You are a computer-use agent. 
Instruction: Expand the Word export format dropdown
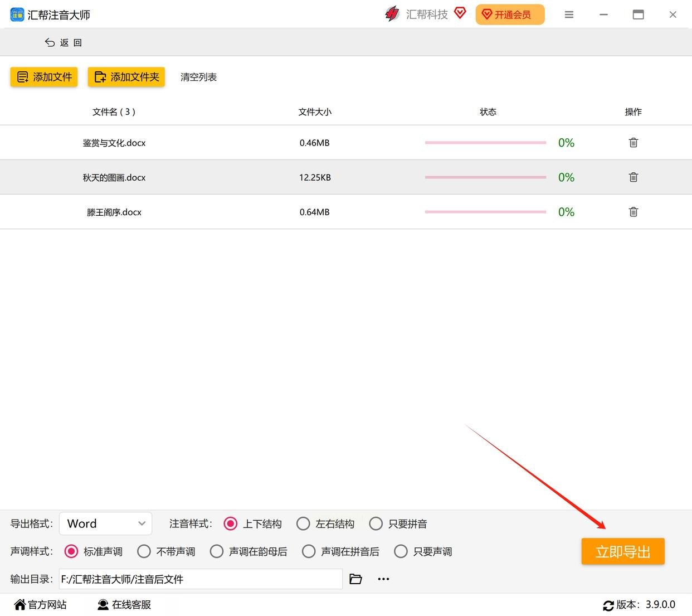(x=106, y=523)
